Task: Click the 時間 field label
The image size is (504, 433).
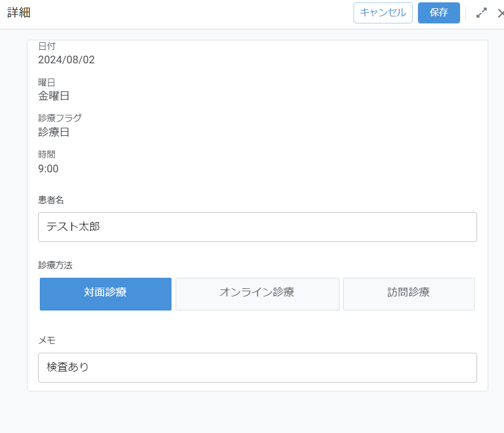Action: click(47, 155)
